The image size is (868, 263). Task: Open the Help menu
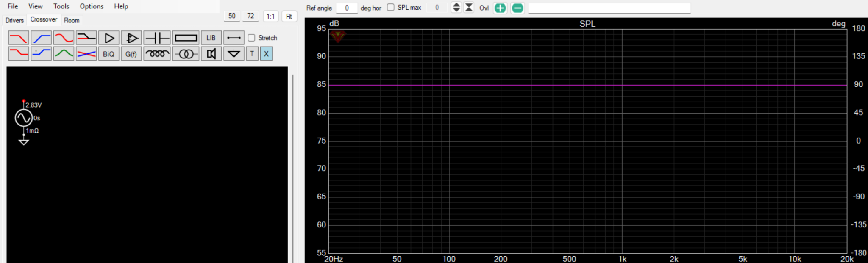(x=121, y=6)
